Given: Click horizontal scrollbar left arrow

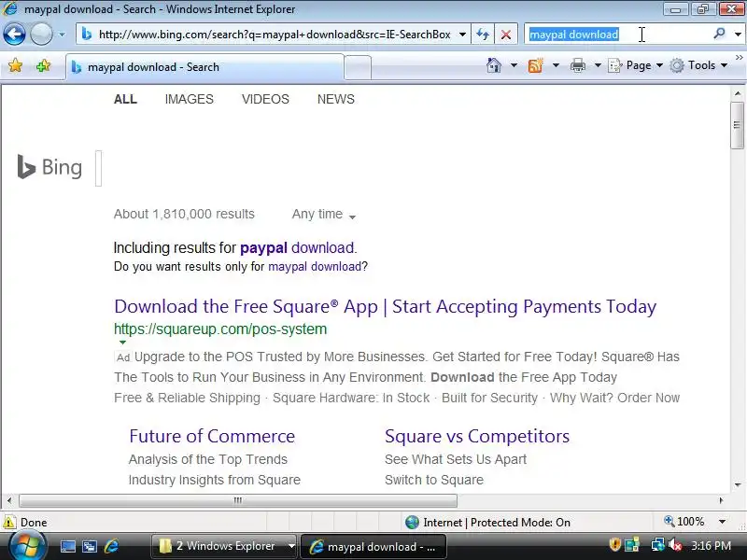Looking at the screenshot, I should click(x=9, y=500).
